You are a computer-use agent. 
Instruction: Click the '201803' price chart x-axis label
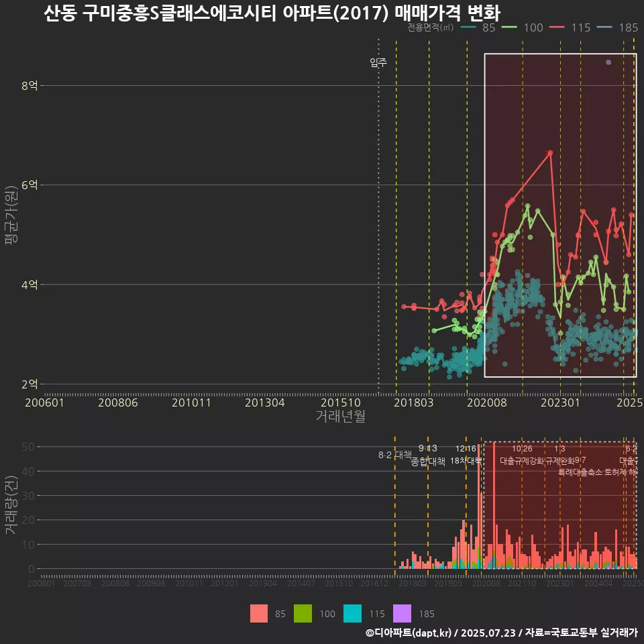pyautogui.click(x=414, y=402)
